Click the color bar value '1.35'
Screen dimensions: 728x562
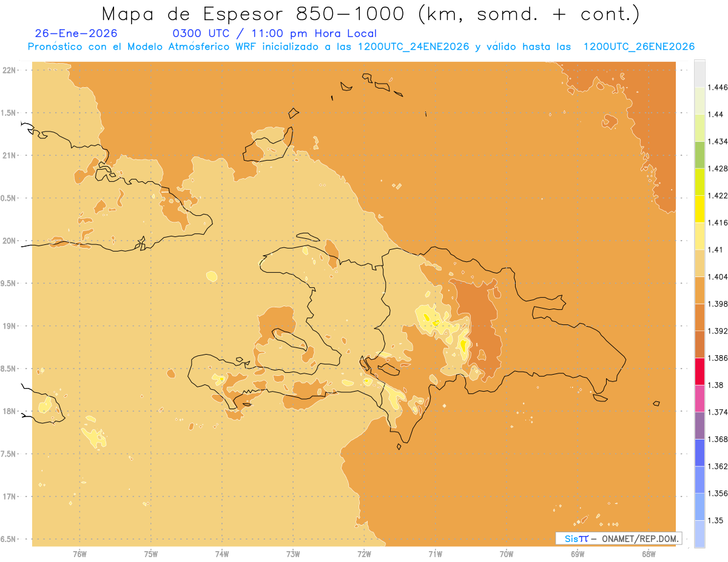click(716, 520)
